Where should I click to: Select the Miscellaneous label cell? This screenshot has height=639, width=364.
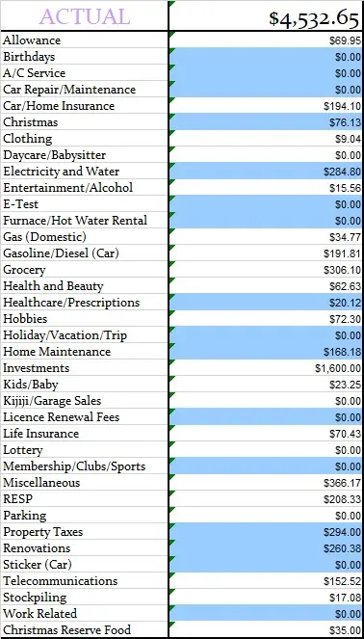pos(85,482)
